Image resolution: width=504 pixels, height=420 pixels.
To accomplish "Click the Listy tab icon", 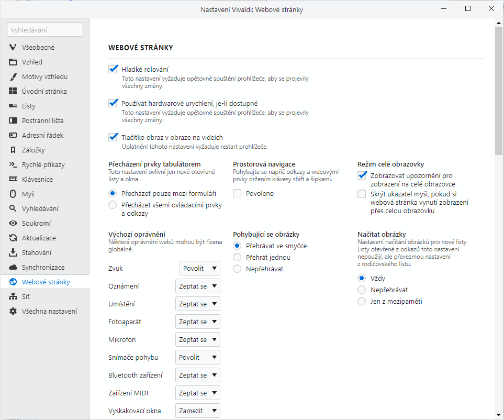I will click(13, 106).
